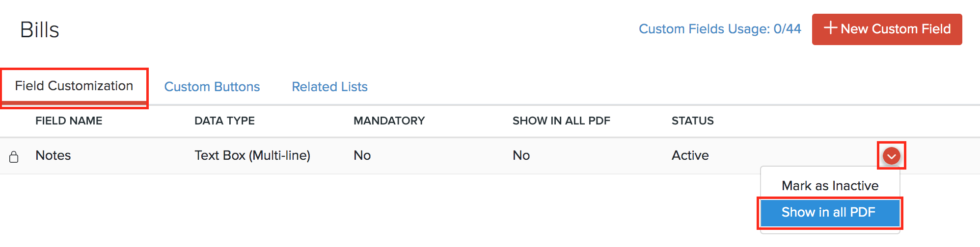Choose Show in all PDF menu option
This screenshot has width=980, height=247.
coord(829,212)
